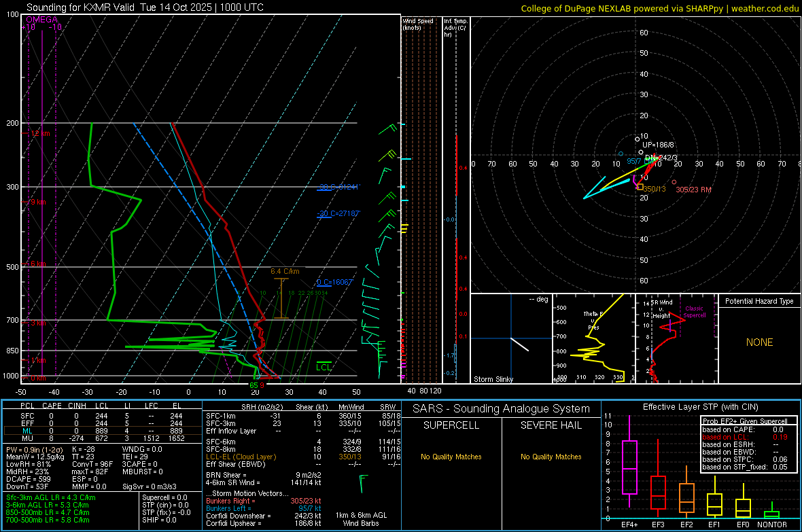
Task: Open the weather.cod.edu NEXLAB credit text
Action: coord(659,8)
